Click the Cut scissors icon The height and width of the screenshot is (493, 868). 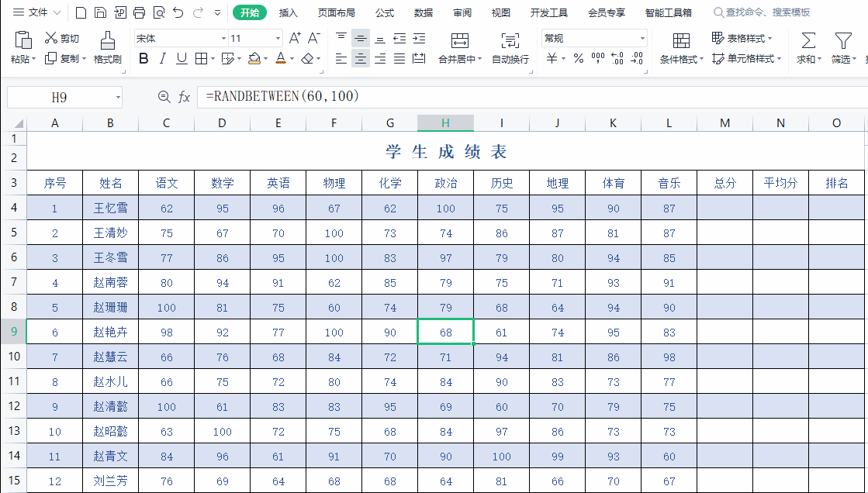[x=51, y=38]
